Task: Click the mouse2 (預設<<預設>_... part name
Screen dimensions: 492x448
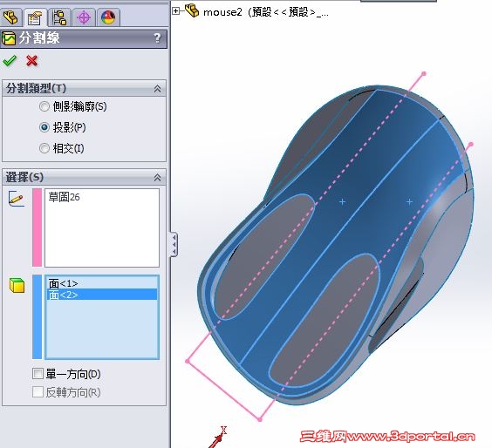Action: pyautogui.click(x=266, y=12)
